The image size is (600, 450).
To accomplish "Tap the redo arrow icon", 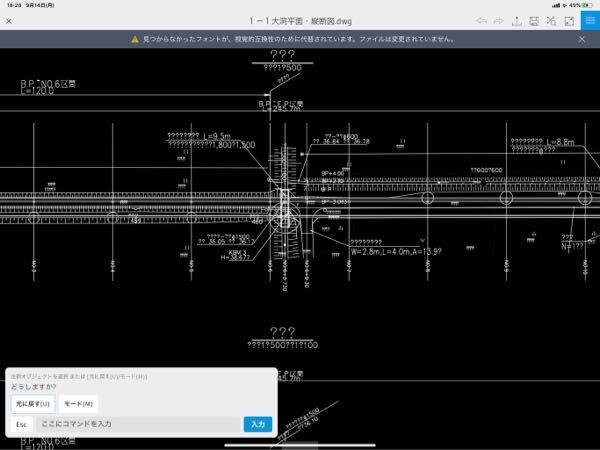I will pos(497,20).
